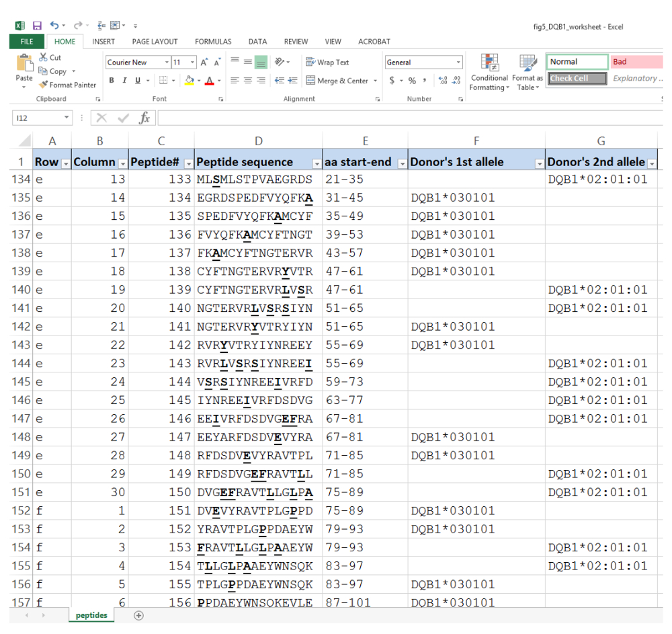The image size is (672, 634).
Task: Expand the General number format dropdown
Action: (459, 63)
